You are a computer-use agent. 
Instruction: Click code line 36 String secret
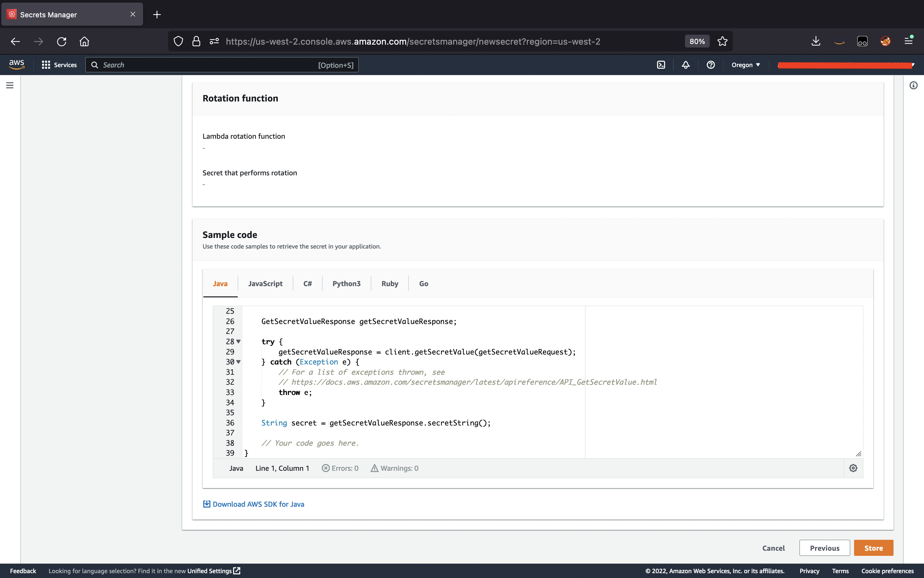[376, 423]
